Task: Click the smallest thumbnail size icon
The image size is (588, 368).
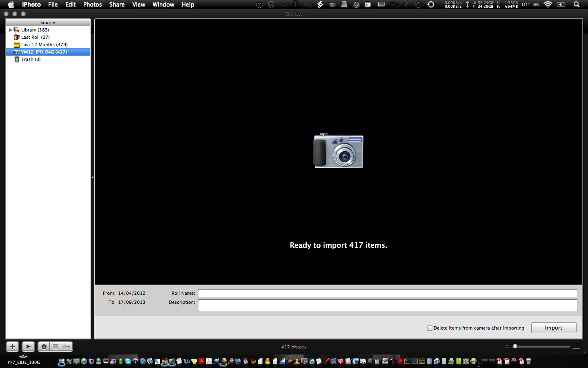Action: click(x=507, y=346)
